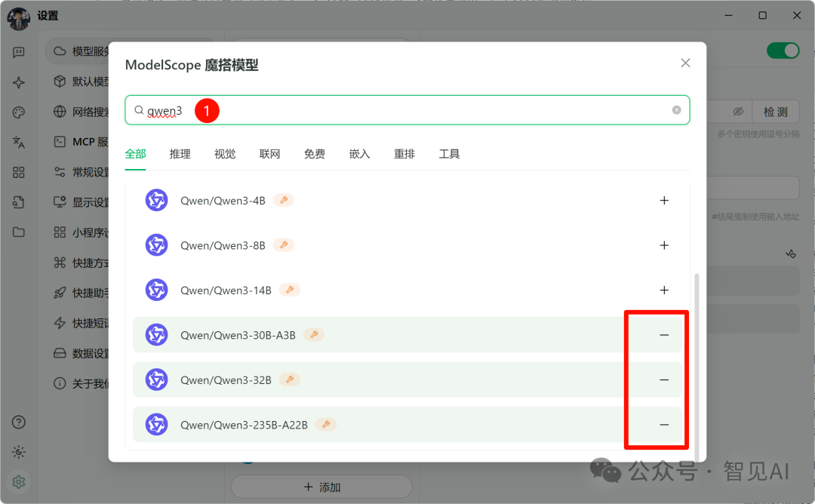Viewport: 815px width, 504px height.
Task: Switch to the 免费 tab
Action: [315, 154]
